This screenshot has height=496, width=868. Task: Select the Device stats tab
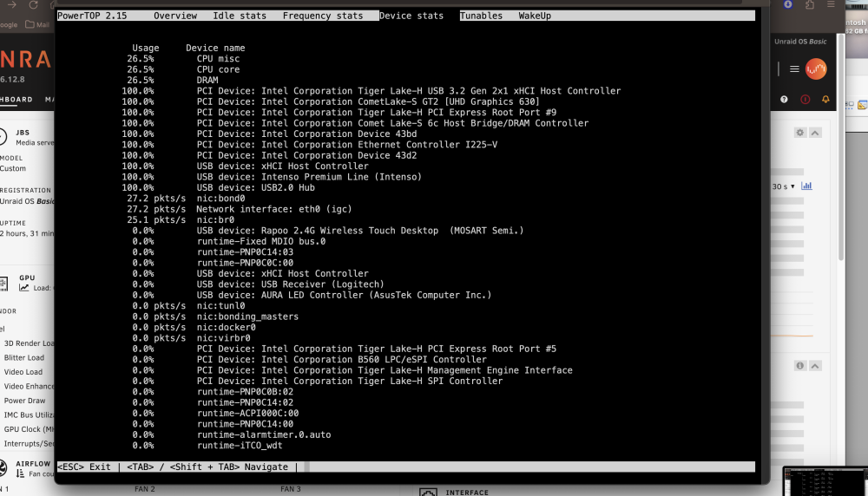click(x=411, y=16)
